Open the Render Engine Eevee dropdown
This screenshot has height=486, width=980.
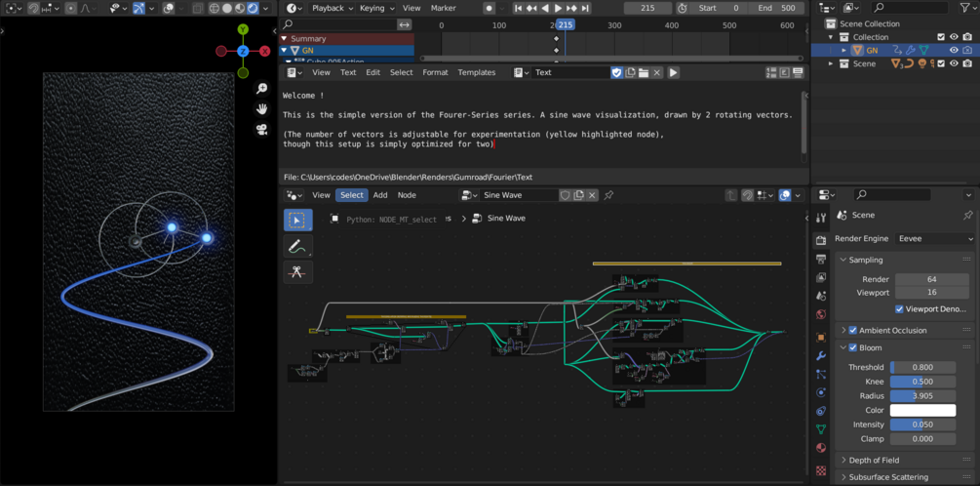pyautogui.click(x=935, y=238)
